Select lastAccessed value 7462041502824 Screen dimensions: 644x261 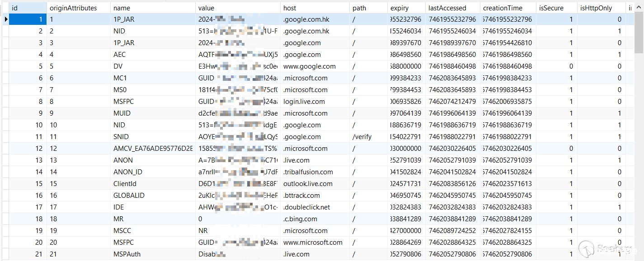(452, 172)
